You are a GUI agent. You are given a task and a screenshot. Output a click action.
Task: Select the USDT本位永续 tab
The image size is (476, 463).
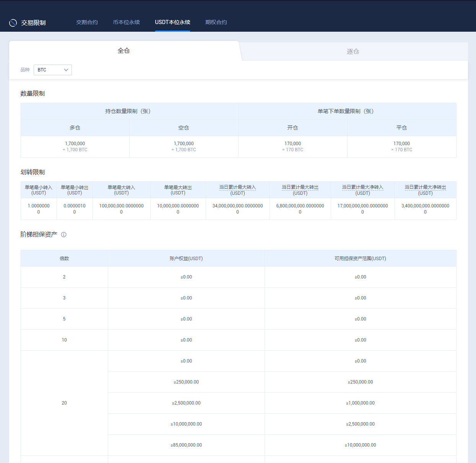point(172,22)
